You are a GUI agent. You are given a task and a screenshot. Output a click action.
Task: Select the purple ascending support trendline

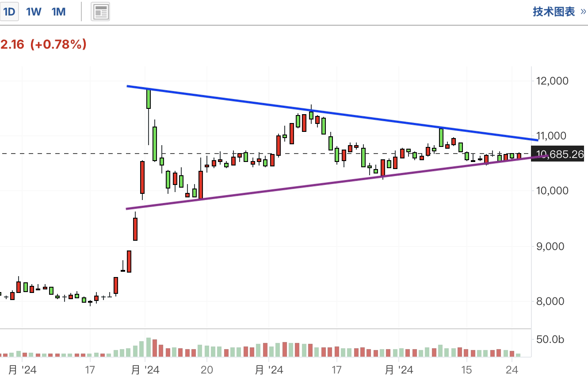pos(337,182)
